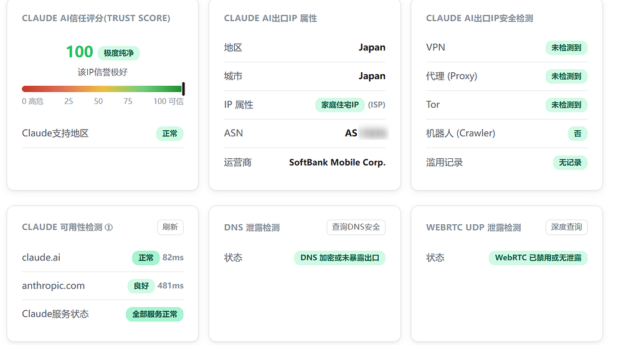Click the 机器人 (Crawler) label
The width and height of the screenshot is (644, 345).
460,133
